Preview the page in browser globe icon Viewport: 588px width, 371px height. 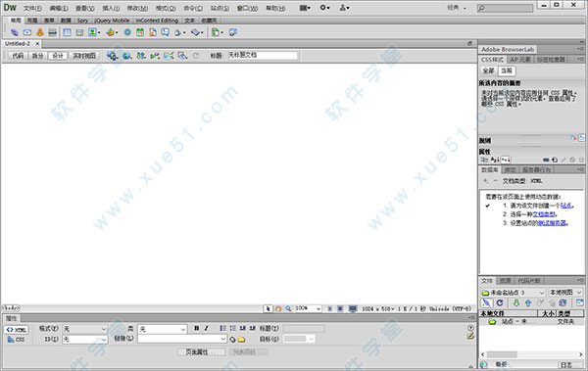[126, 56]
